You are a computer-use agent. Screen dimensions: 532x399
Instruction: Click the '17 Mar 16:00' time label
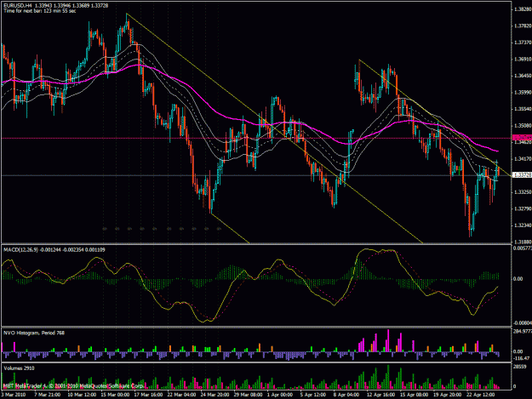[148, 395]
